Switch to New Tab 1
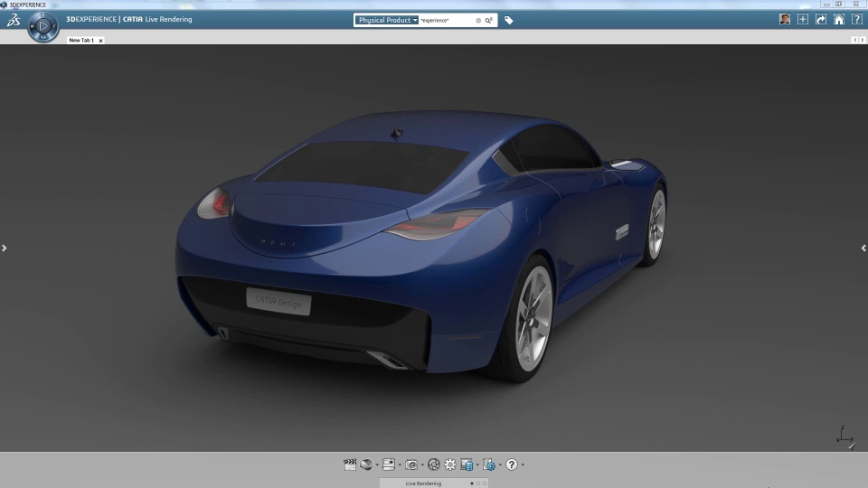 click(81, 40)
